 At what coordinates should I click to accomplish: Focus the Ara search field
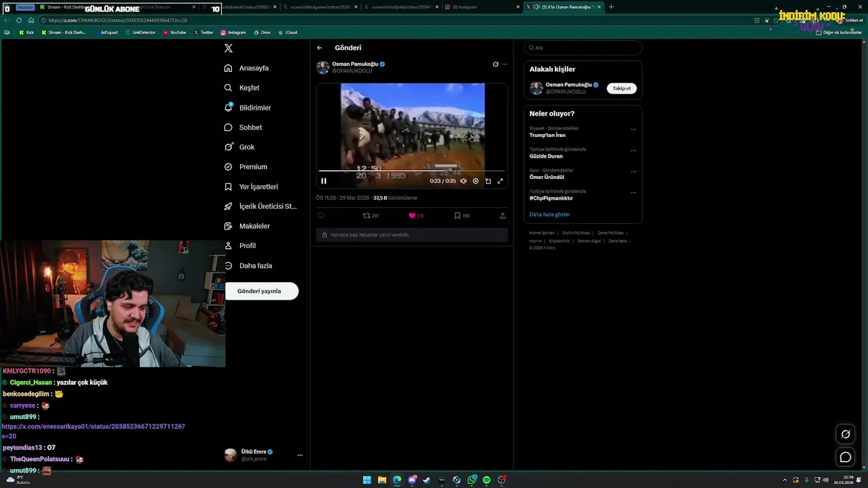point(583,47)
